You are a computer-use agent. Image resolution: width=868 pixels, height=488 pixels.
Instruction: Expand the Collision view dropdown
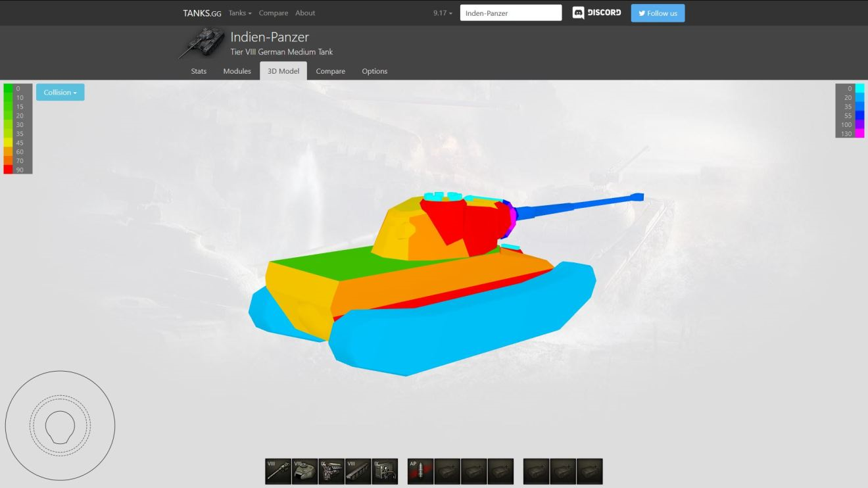60,93
